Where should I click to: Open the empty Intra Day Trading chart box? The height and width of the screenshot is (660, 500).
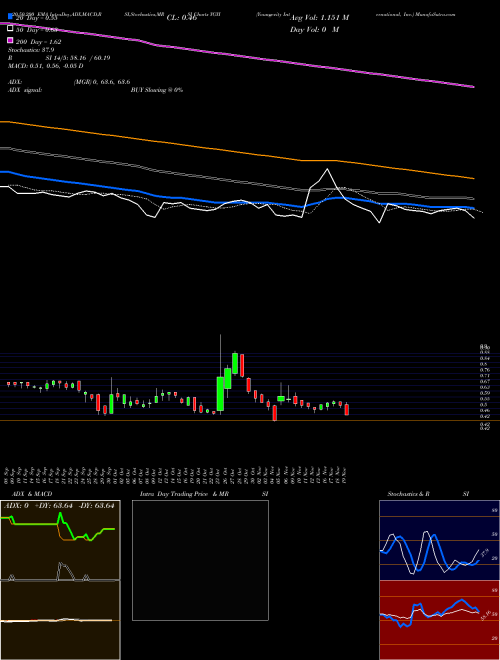click(x=200, y=560)
